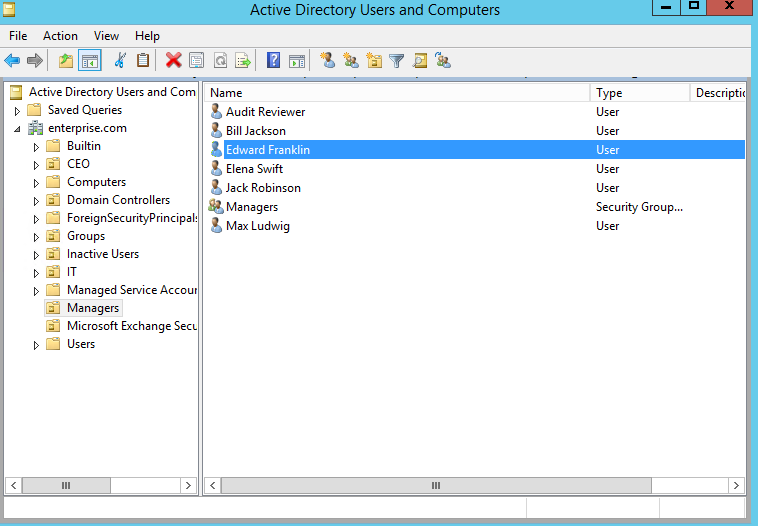
Task: Click the gray Forward arrow in toolbar
Action: coord(35,61)
